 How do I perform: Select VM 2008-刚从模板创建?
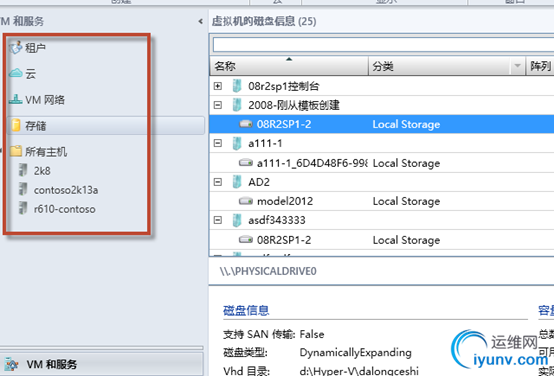(382, 105)
